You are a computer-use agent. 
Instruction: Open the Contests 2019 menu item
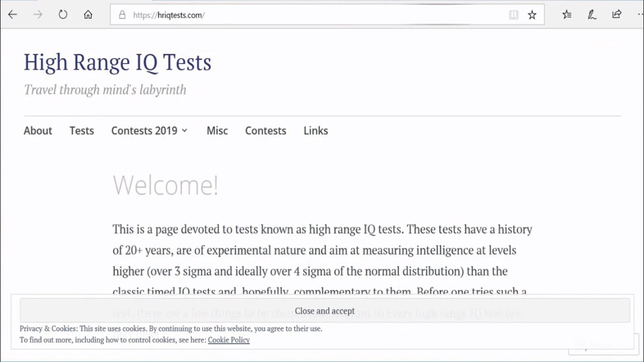(144, 131)
